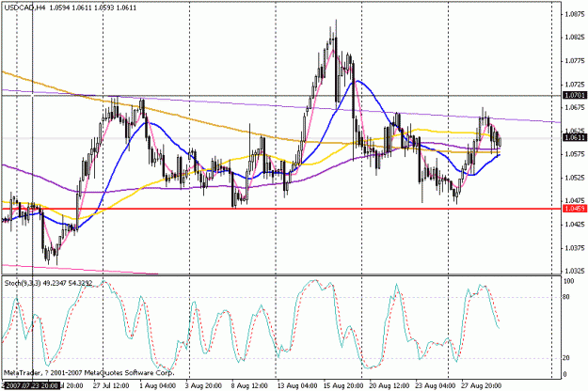Click the 1 Aug 04:00 time label
The width and height of the screenshot is (588, 391).
[157, 385]
